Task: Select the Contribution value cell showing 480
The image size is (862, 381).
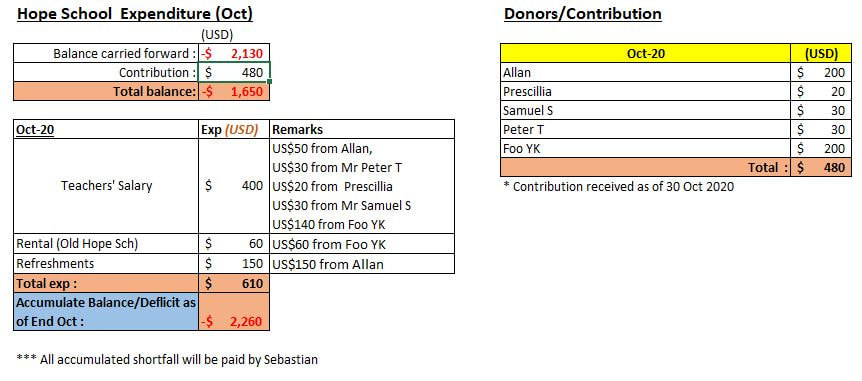Action: tap(234, 73)
